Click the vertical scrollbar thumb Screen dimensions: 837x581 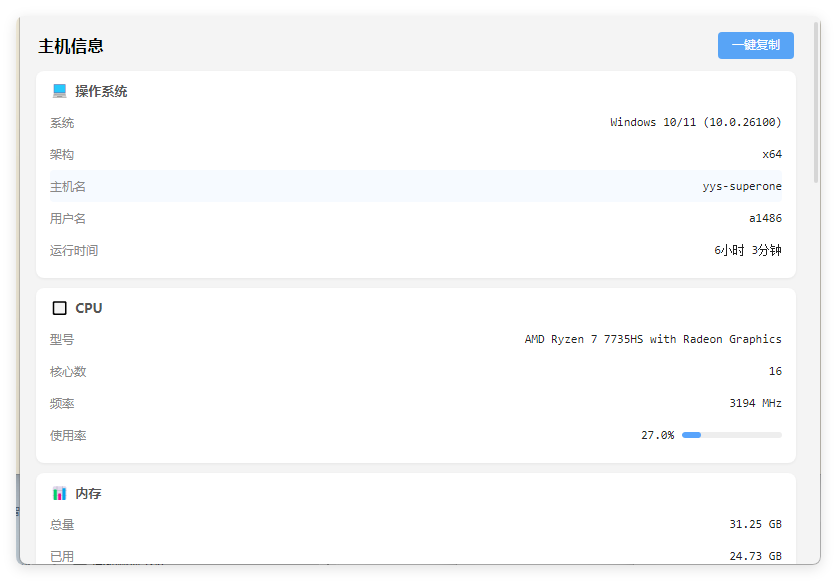tap(816, 103)
